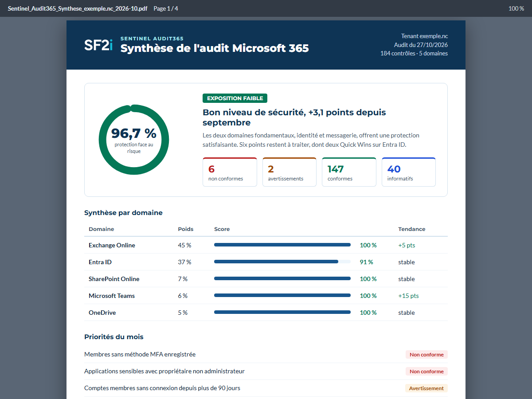Click the SENTINEL AUDIT365 label

152,39
